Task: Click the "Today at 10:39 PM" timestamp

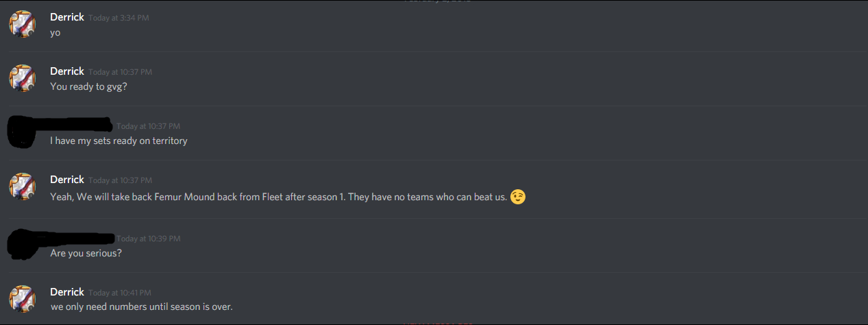Action: tap(149, 239)
